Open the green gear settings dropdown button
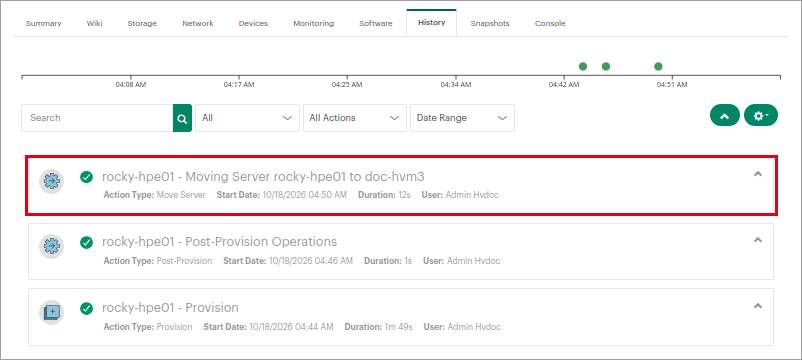 [761, 116]
